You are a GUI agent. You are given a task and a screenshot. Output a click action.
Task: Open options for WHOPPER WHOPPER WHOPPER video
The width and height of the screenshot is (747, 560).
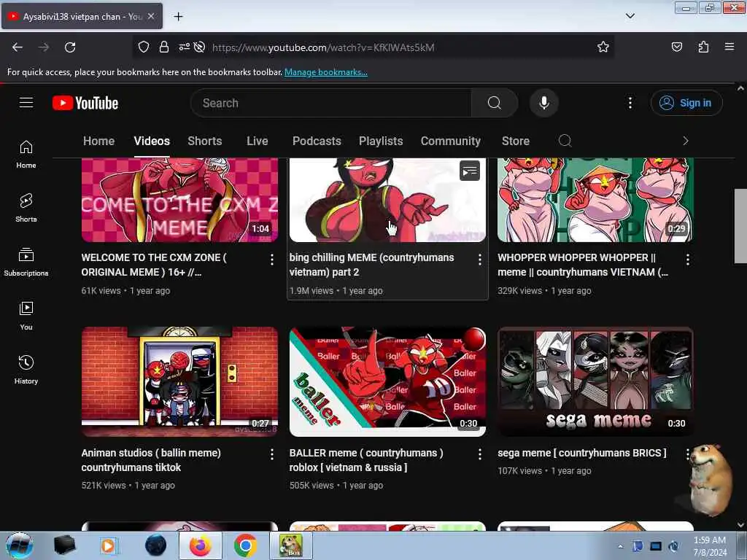(687, 260)
